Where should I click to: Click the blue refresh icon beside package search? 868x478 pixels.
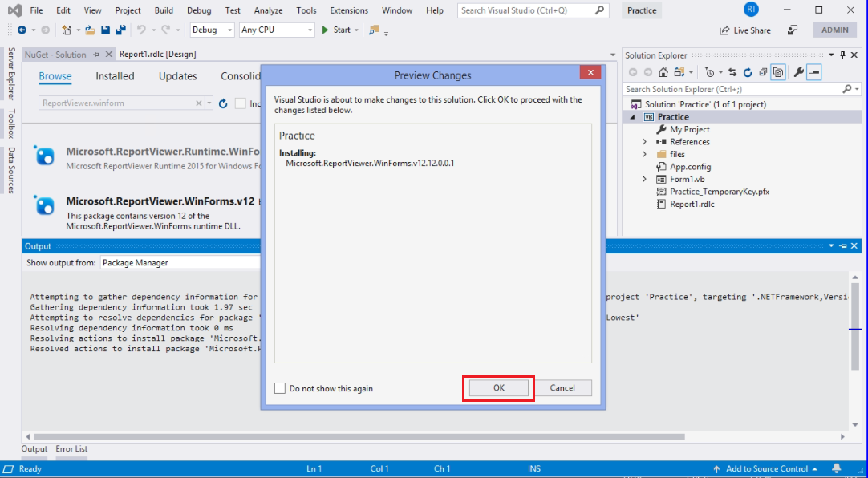click(x=223, y=103)
